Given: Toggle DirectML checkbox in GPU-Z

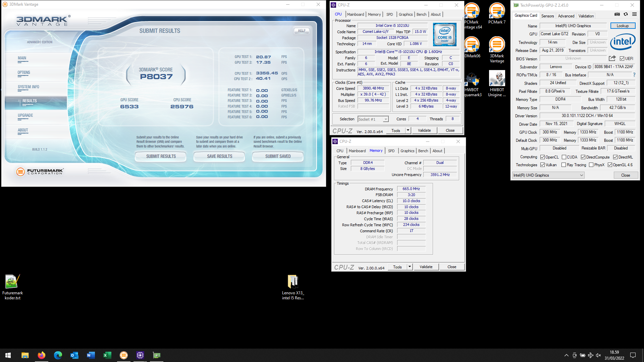Looking at the screenshot, I should tap(615, 157).
